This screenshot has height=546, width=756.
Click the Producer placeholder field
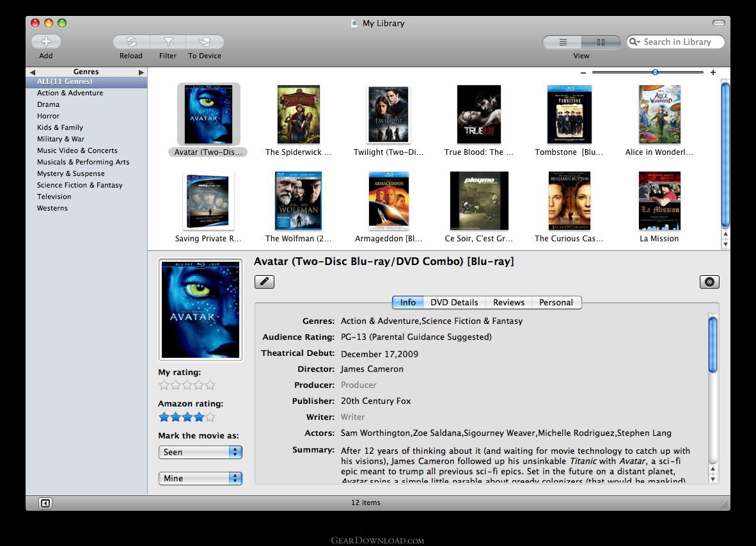click(359, 385)
